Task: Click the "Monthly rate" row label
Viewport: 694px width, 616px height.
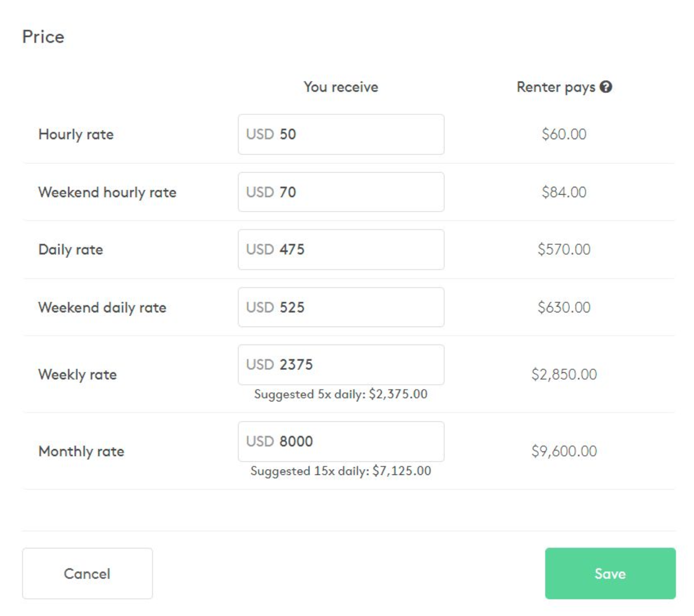Action: [81, 452]
